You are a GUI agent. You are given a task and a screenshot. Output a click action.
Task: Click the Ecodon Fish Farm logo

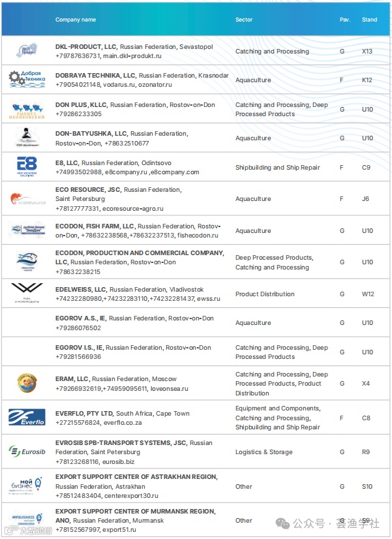27,229
